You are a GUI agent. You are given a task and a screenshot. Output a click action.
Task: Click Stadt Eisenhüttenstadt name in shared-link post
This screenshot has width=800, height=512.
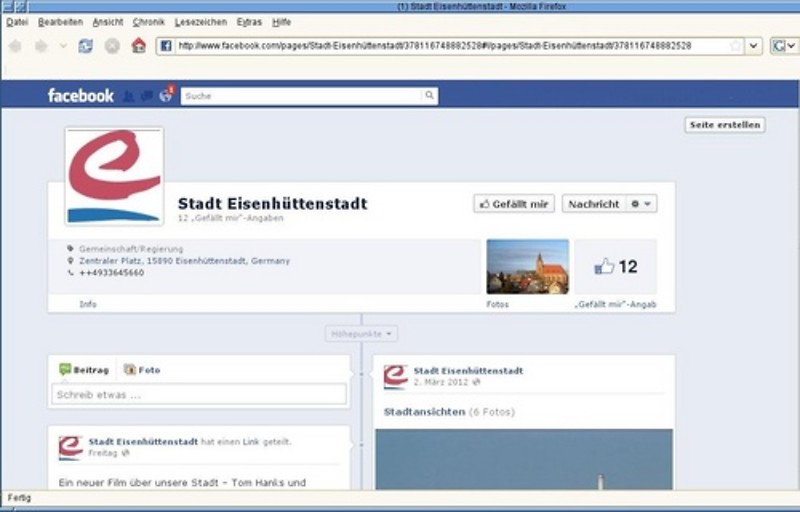[143, 442]
